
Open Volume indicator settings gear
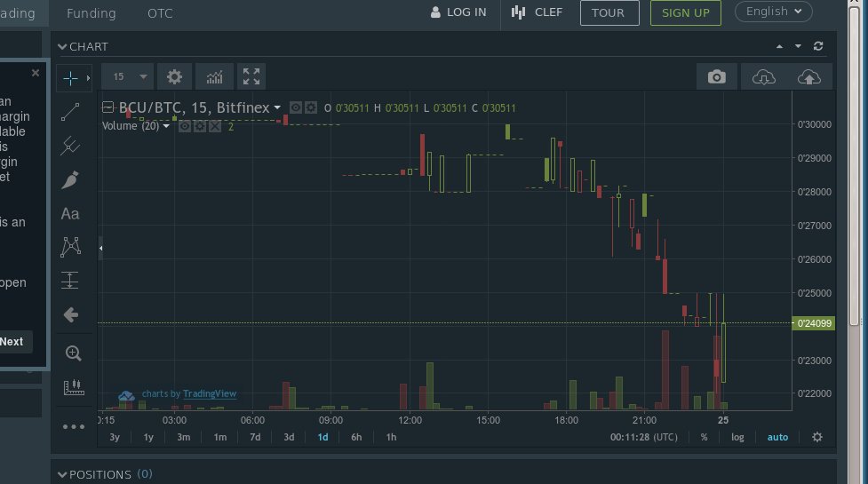click(x=200, y=126)
